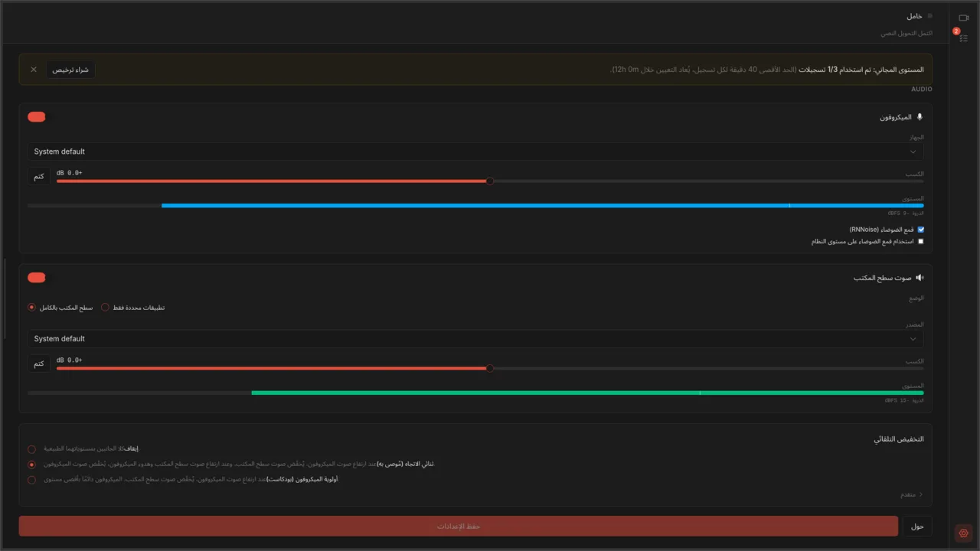Toggle the صوت سطح المكتب enable switch

(x=37, y=278)
